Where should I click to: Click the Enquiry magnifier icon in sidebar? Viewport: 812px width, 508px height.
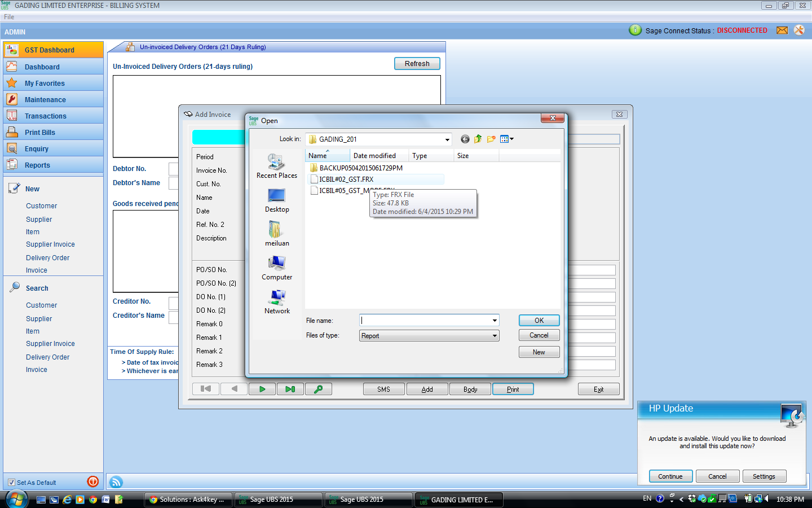[x=12, y=148]
